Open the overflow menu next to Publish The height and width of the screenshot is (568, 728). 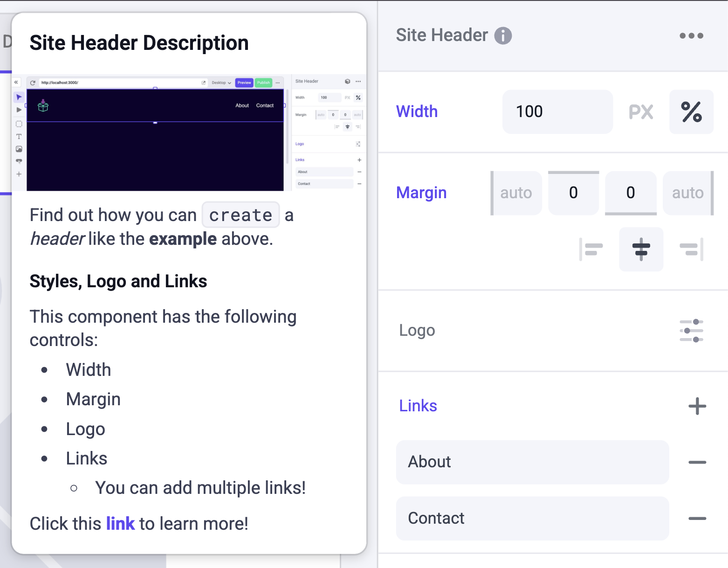[278, 83]
